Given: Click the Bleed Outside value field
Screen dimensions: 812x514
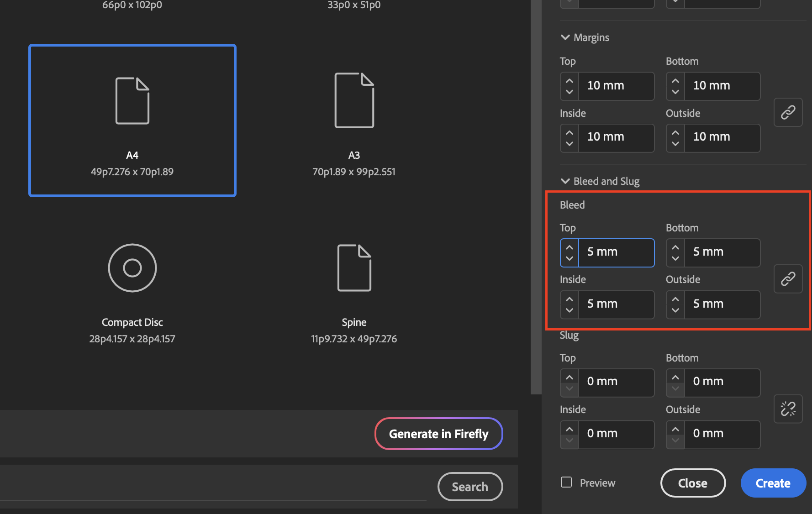Looking at the screenshot, I should coord(722,304).
